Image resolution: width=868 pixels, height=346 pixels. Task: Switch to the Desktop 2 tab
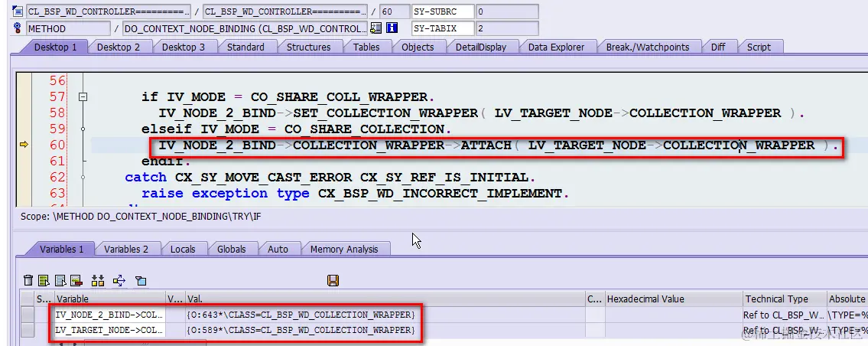click(x=119, y=47)
